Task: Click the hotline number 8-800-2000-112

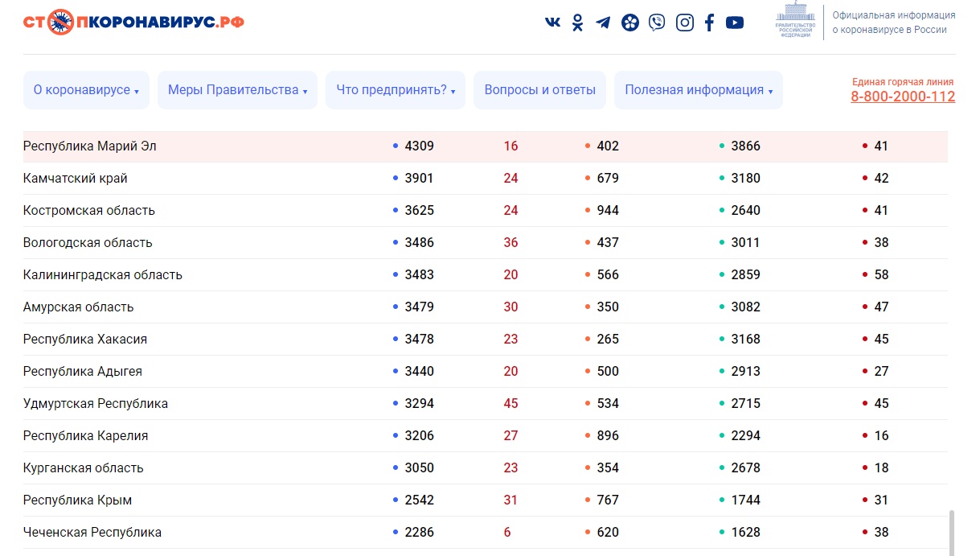Action: click(902, 97)
